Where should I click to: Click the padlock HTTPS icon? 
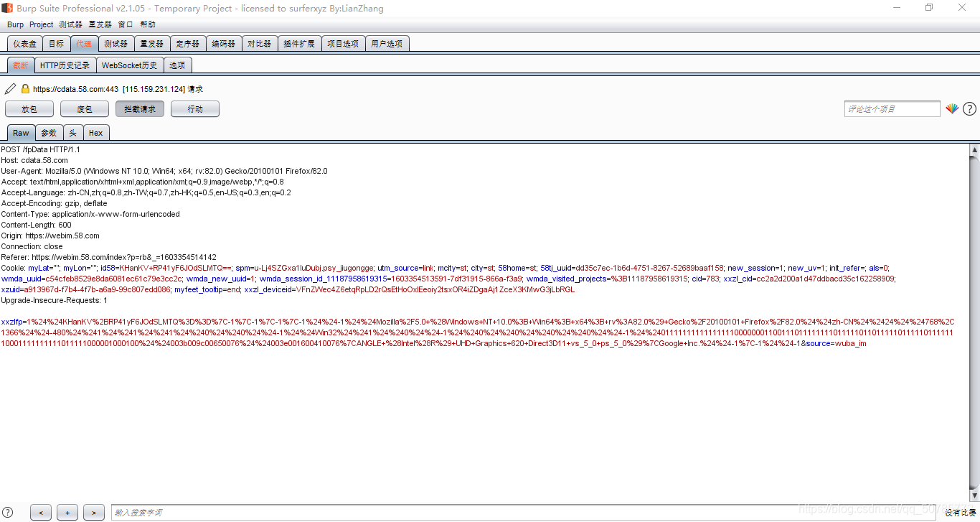[x=25, y=89]
